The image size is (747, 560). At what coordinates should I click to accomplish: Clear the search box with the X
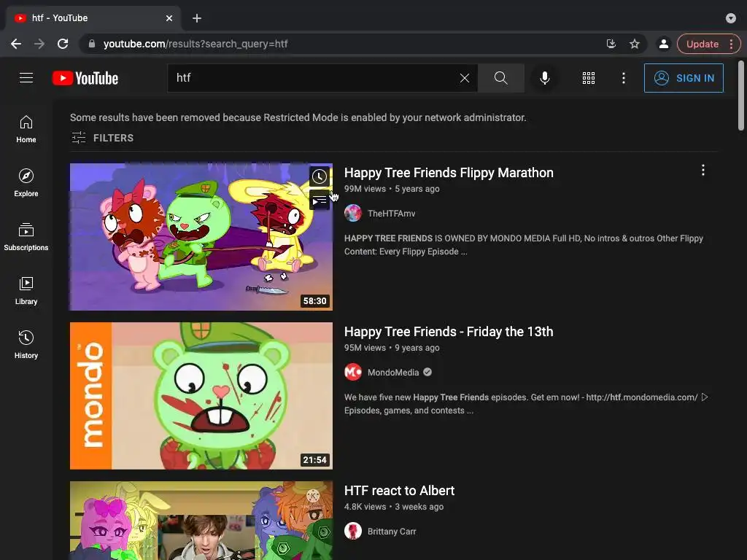(x=465, y=78)
